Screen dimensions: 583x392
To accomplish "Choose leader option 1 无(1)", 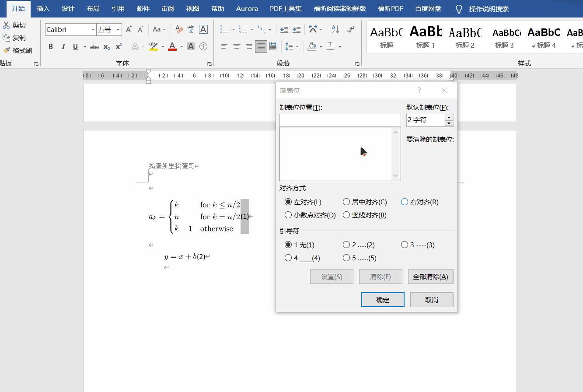I will click(299, 245).
